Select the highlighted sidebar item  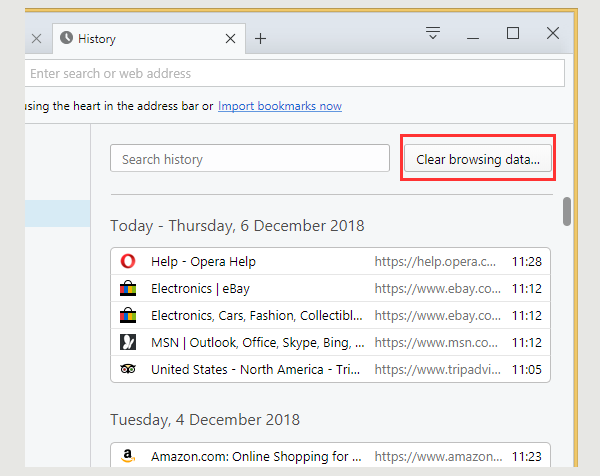58,214
